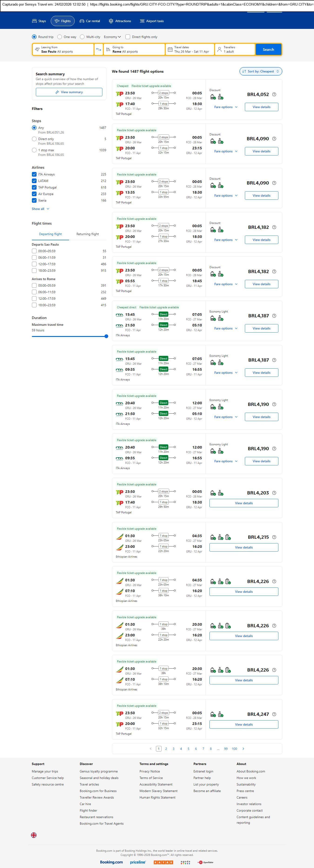
Task: Click the Maximum travel time slider handle
Action: point(106,336)
